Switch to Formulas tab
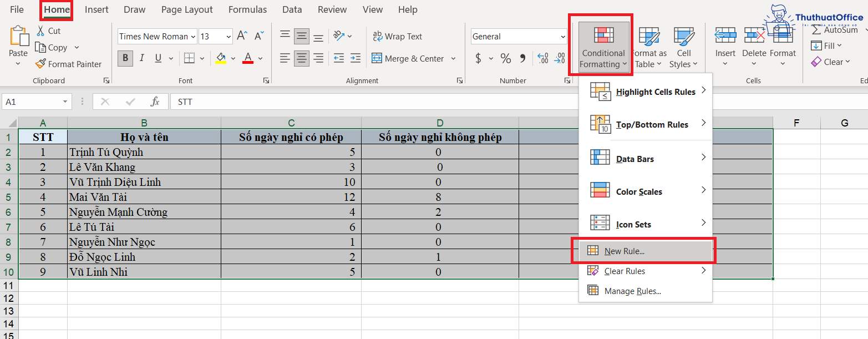 pyautogui.click(x=247, y=9)
